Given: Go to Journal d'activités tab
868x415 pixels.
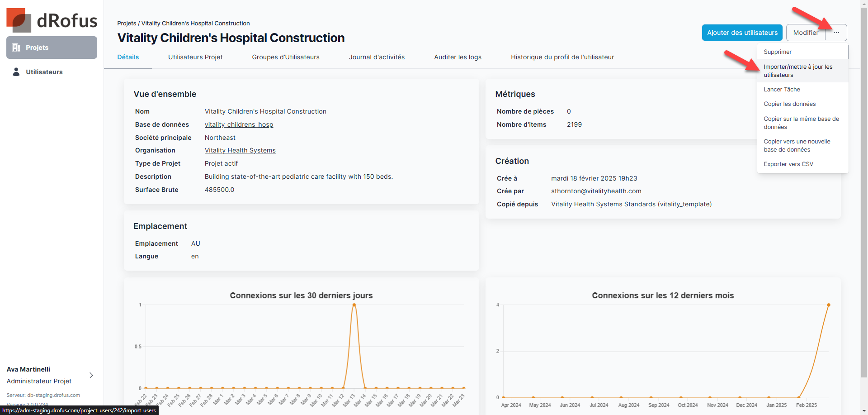Looking at the screenshot, I should [377, 57].
